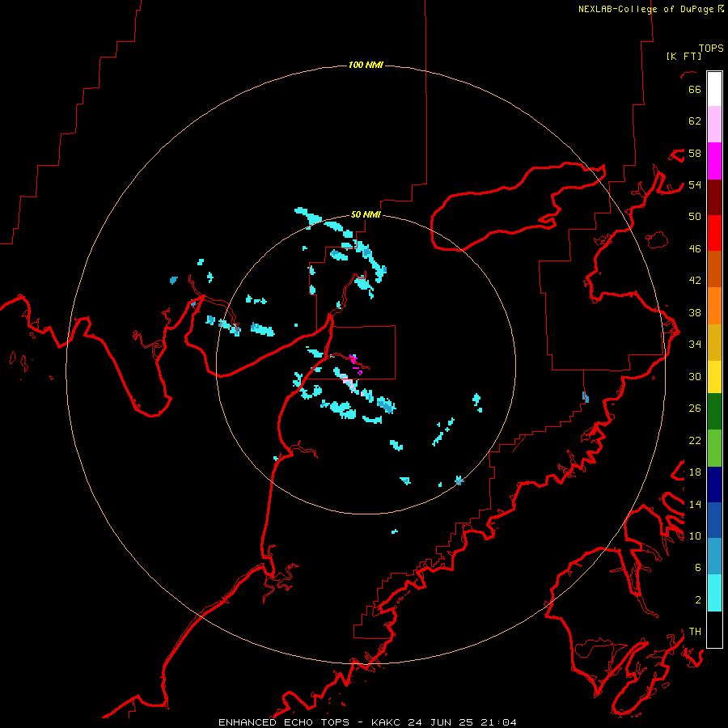Viewport: 728px width, 728px height.
Task: Click the white 66 kft color swatch
Action: click(714, 89)
